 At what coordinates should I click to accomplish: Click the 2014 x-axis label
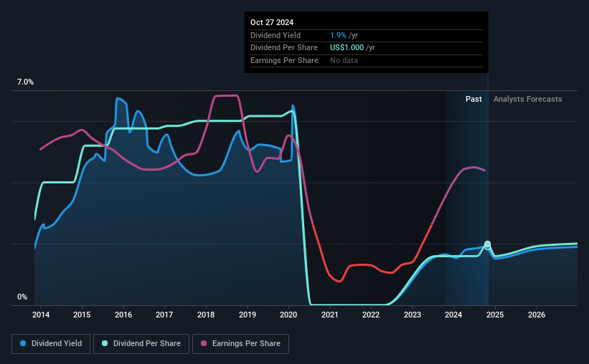point(41,315)
